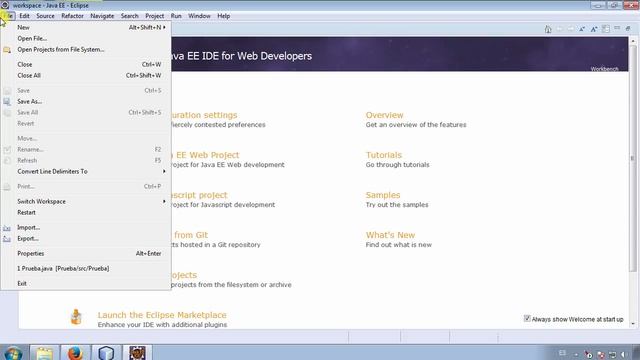Click the Magnify font size icon

pyautogui.click(x=594, y=29)
